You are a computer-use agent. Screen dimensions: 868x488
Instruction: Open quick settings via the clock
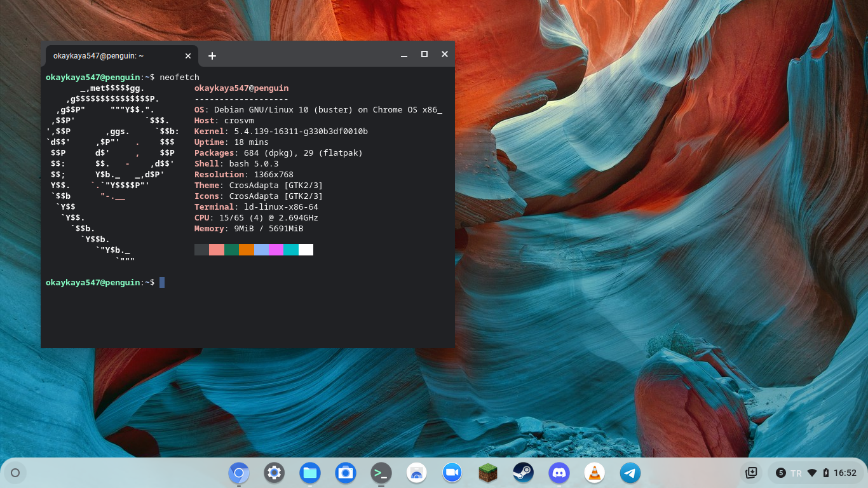[x=845, y=473]
